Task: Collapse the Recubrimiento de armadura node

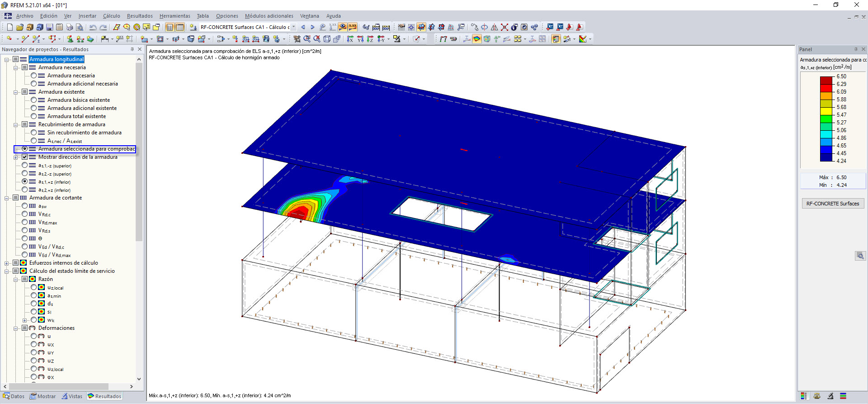Action: [15, 124]
